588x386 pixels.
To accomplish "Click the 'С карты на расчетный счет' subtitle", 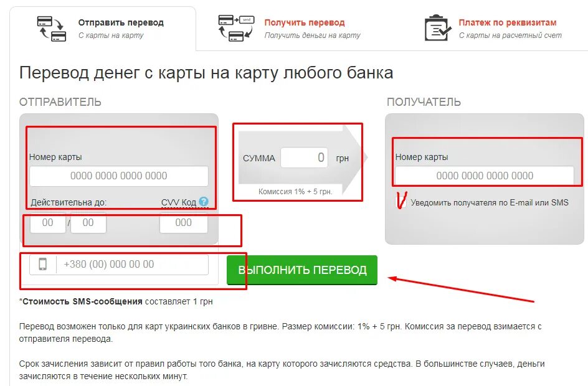I will point(510,35).
